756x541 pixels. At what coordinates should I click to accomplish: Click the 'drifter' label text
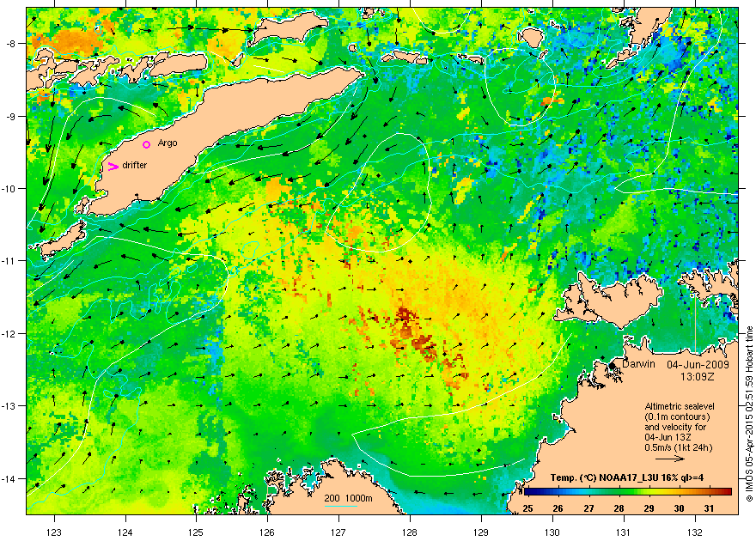[135, 165]
